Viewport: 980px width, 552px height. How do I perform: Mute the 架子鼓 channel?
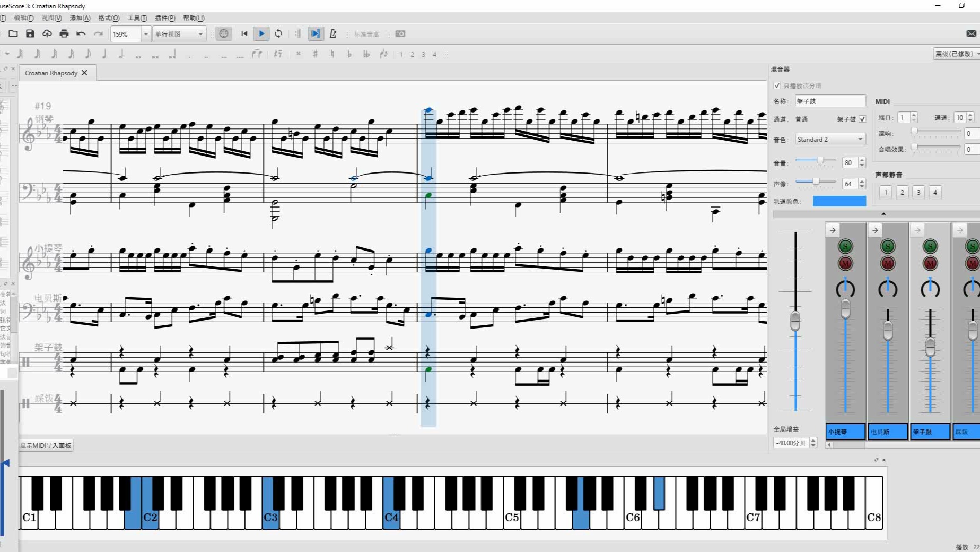[x=930, y=263]
